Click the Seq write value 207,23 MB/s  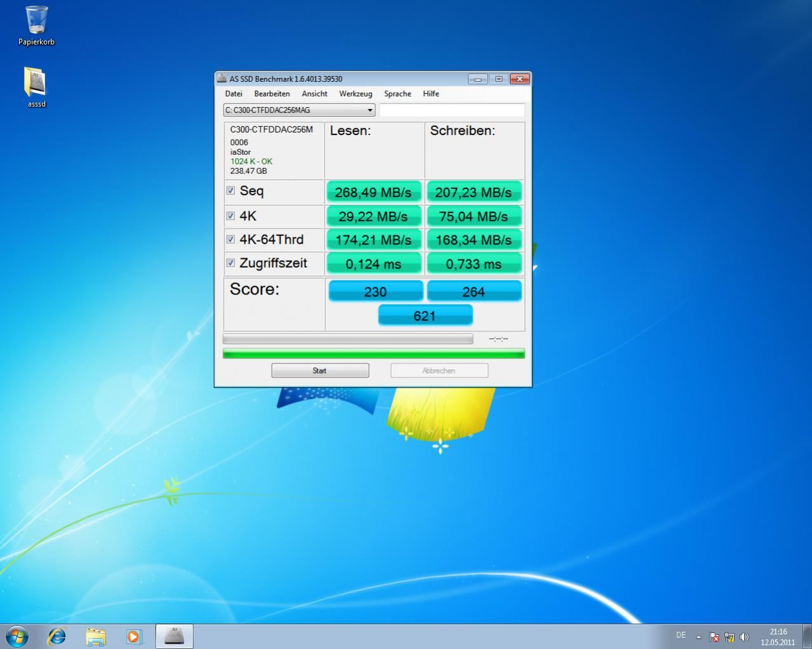pos(474,192)
